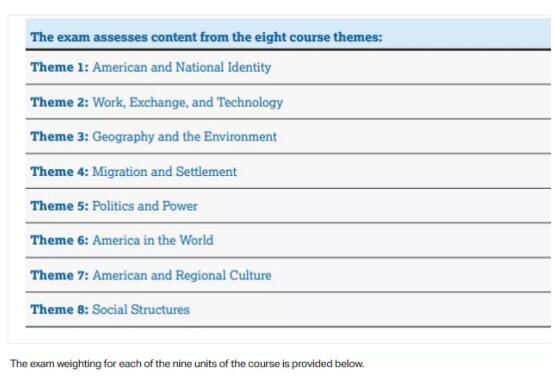Click the table header about eight course themes
The width and height of the screenshot is (555, 376).
click(x=288, y=34)
